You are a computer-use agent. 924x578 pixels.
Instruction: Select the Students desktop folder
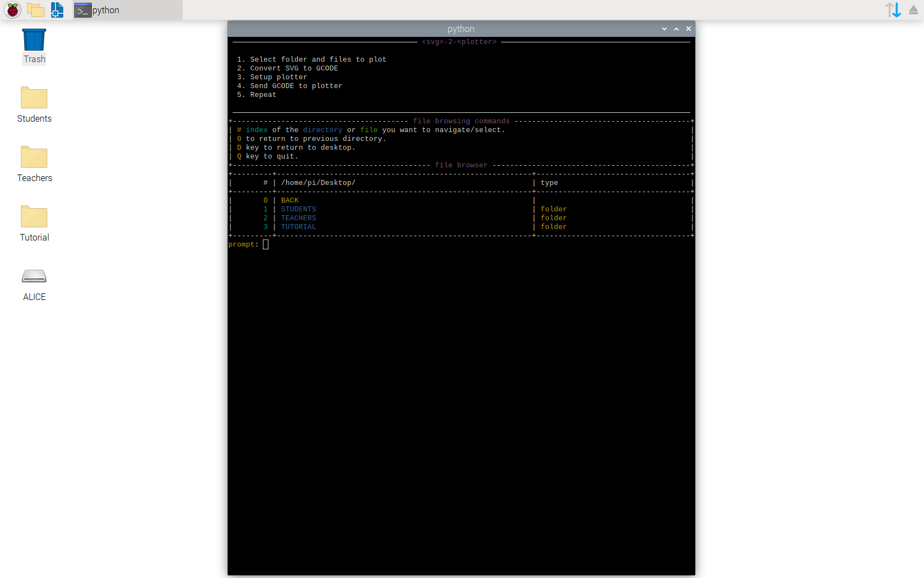click(x=34, y=105)
